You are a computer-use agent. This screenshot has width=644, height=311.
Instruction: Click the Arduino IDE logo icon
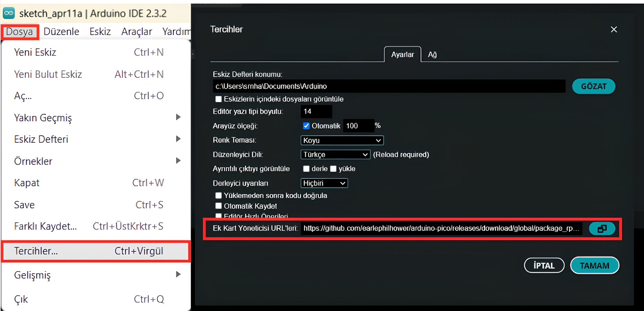[9, 13]
